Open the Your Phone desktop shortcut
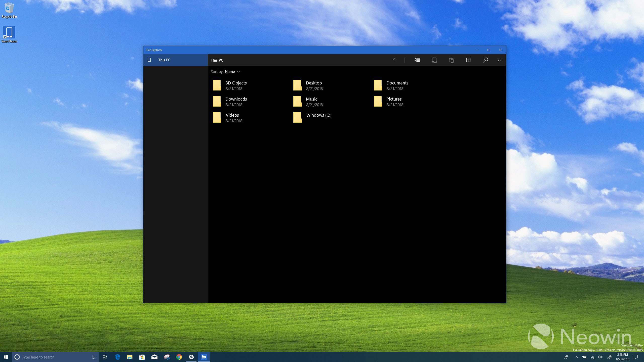Image resolution: width=644 pixels, height=362 pixels. pyautogui.click(x=9, y=33)
